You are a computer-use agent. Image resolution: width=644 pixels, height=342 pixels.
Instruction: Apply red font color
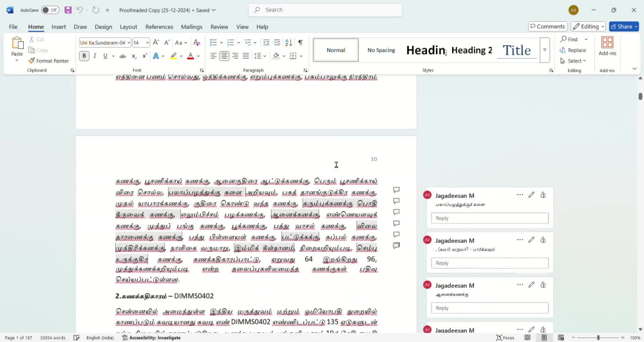pos(190,56)
